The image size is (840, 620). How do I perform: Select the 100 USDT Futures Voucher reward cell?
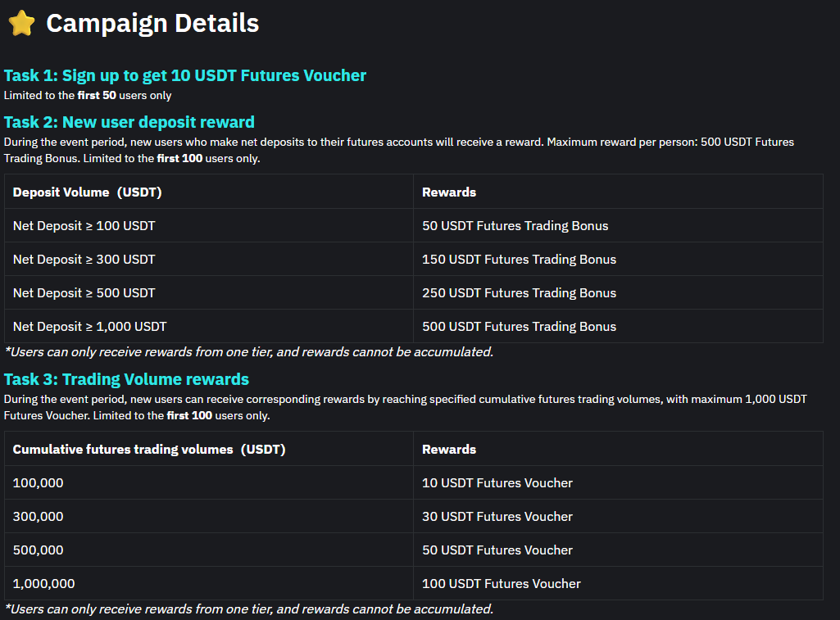(x=501, y=583)
